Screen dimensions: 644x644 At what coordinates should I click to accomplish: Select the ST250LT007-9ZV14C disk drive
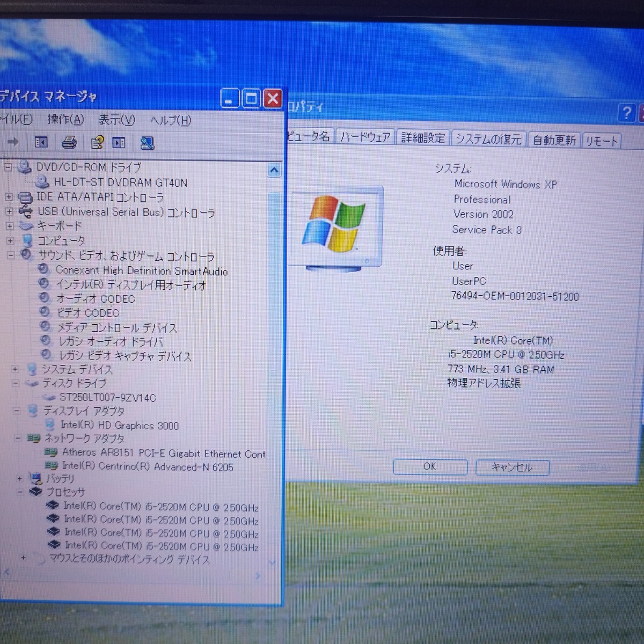(107, 398)
